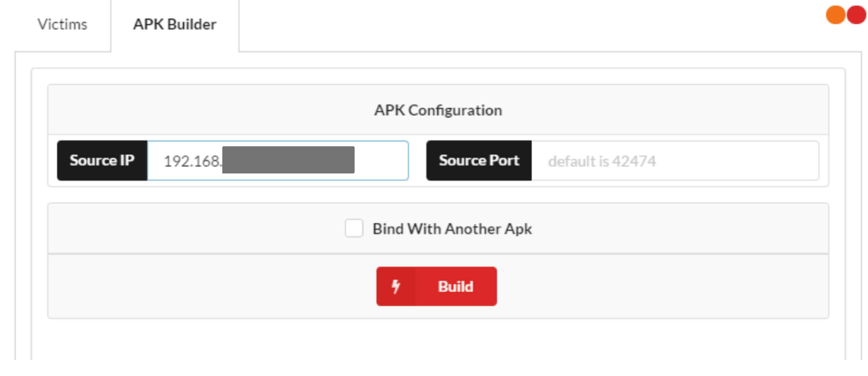The width and height of the screenshot is (868, 376).
Task: Click the APK Configuration header
Action: (438, 110)
